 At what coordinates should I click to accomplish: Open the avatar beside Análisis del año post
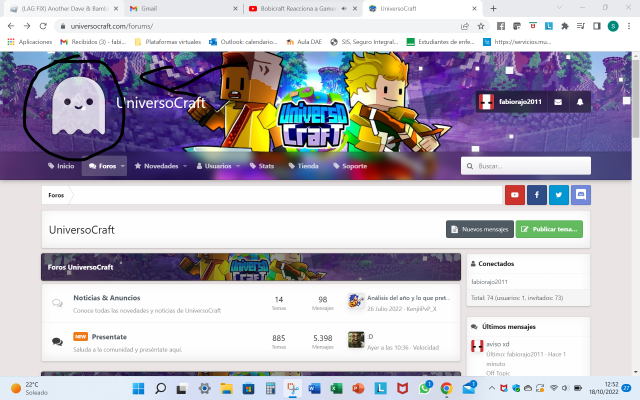point(356,301)
